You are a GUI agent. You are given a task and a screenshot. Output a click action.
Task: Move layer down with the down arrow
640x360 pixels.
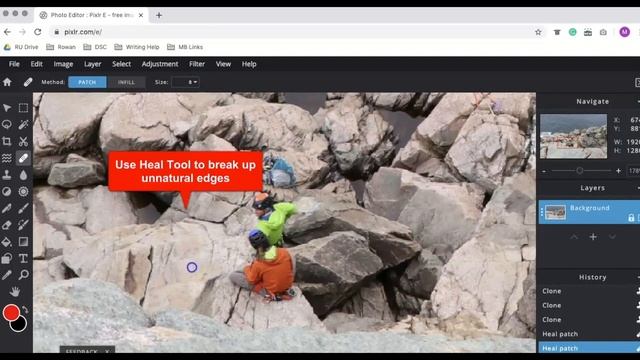[x=612, y=237]
